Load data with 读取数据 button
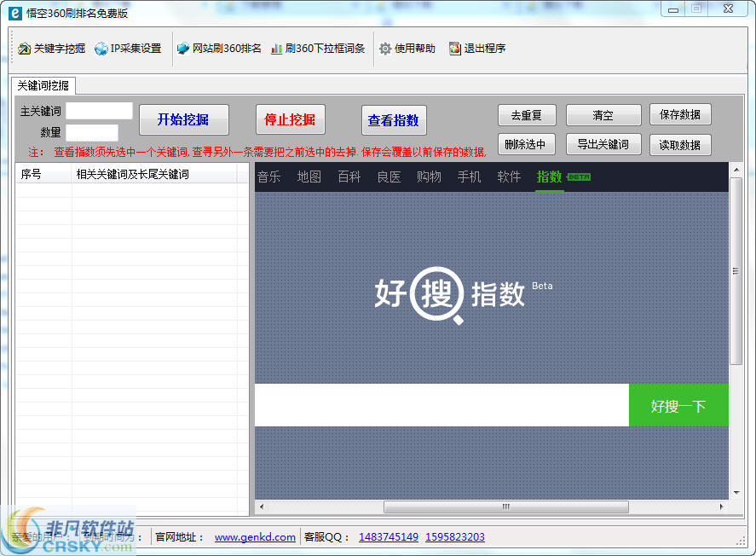The width and height of the screenshot is (756, 556). coord(680,145)
